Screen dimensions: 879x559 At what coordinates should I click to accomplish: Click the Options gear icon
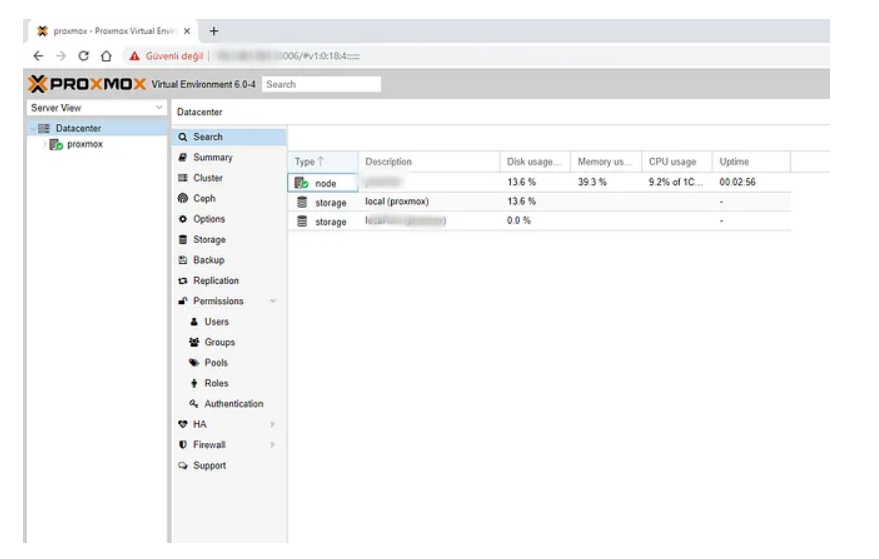182,219
